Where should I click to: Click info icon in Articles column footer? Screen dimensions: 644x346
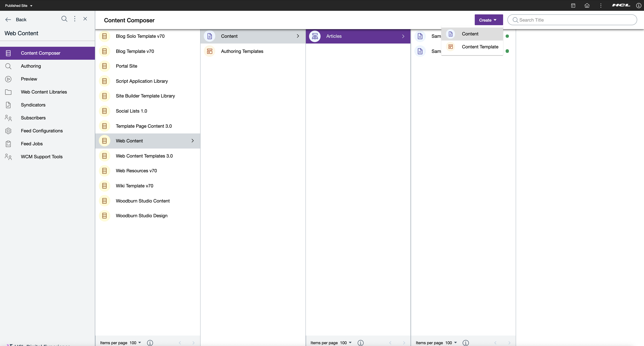pos(360,343)
